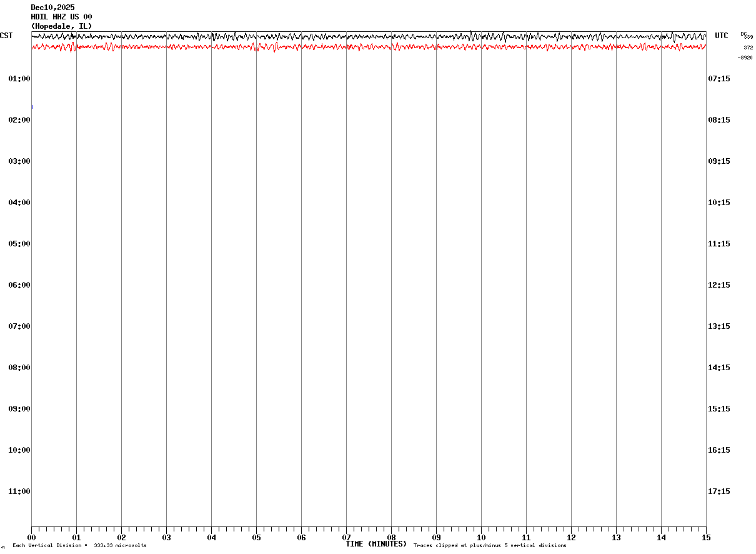This screenshot has width=756, height=554.
Task: Click the UTC row label 14:15
Action: coord(719,368)
